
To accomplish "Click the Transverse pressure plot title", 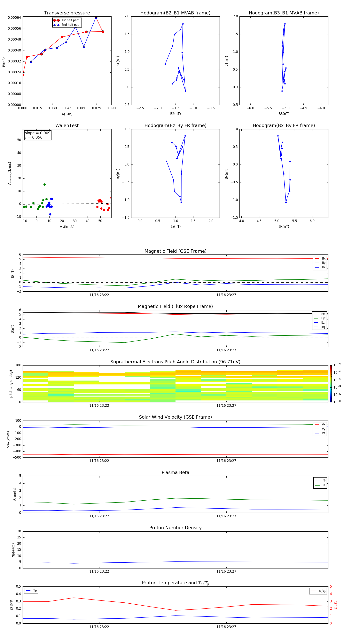I will (67, 13).
